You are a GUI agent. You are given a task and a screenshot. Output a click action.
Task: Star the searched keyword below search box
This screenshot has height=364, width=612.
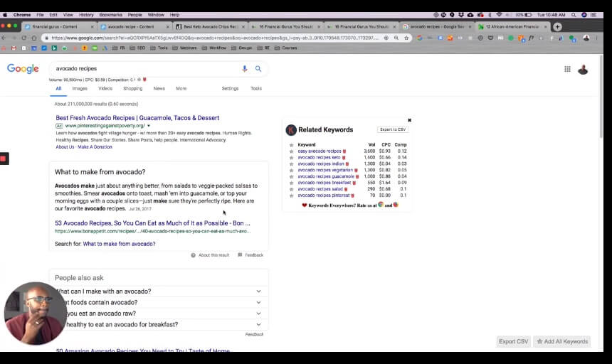[139, 80]
